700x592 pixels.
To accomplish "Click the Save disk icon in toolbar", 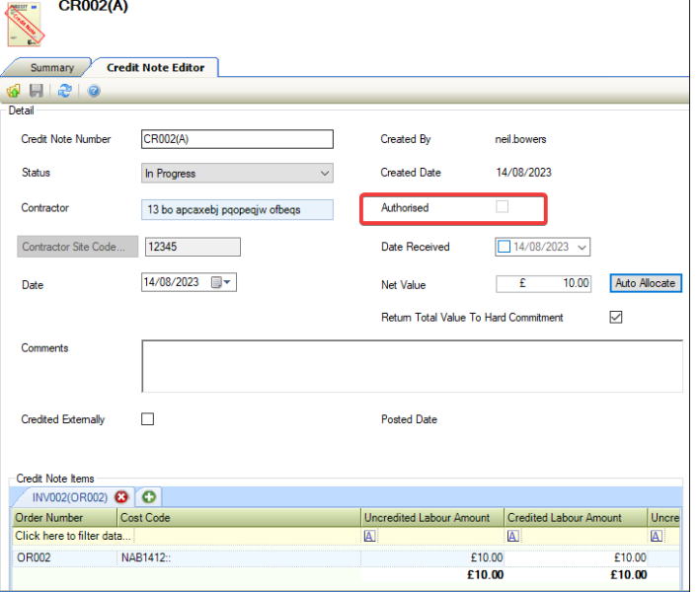I will (x=36, y=91).
